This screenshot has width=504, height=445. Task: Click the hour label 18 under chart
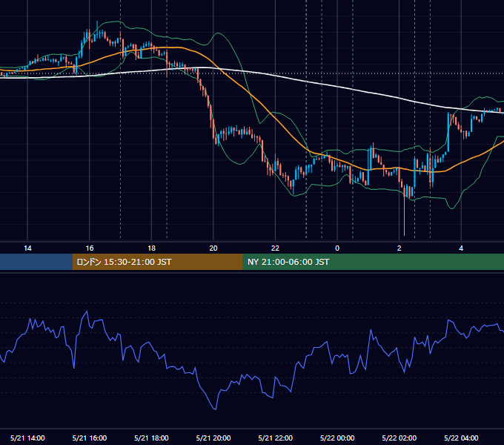pyautogui.click(x=151, y=248)
